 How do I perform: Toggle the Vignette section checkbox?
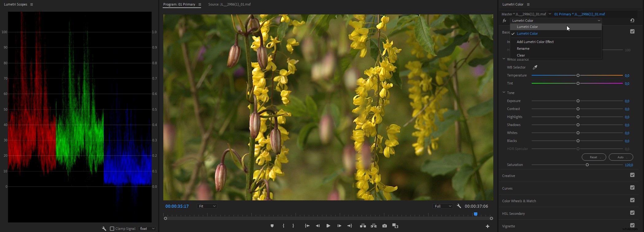tap(632, 225)
